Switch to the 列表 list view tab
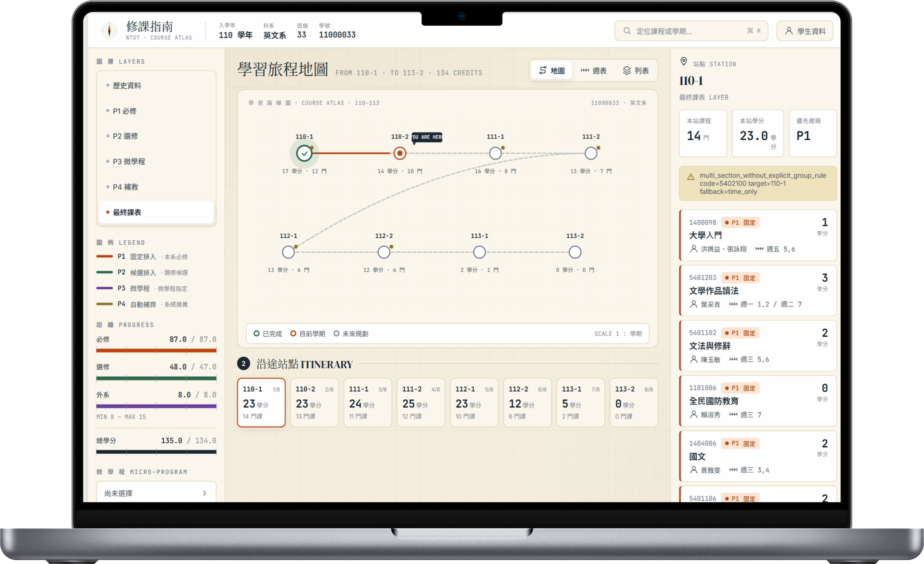Screen dimensions: 924x564 pyautogui.click(x=636, y=70)
